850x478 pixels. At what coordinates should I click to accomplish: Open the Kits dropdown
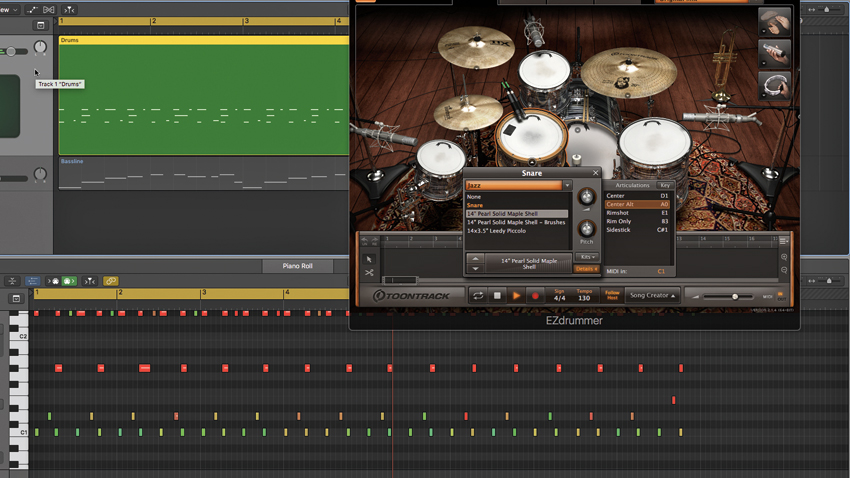click(587, 257)
